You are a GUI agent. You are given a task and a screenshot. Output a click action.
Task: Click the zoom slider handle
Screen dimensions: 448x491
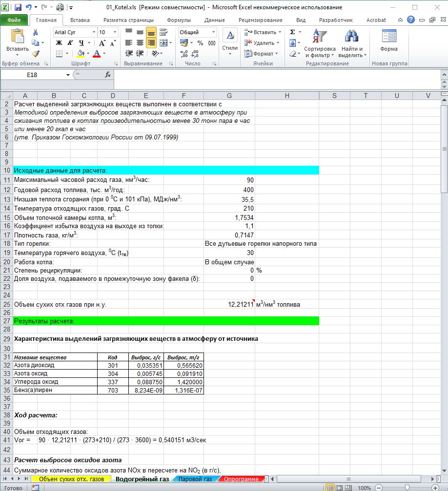pos(407,488)
